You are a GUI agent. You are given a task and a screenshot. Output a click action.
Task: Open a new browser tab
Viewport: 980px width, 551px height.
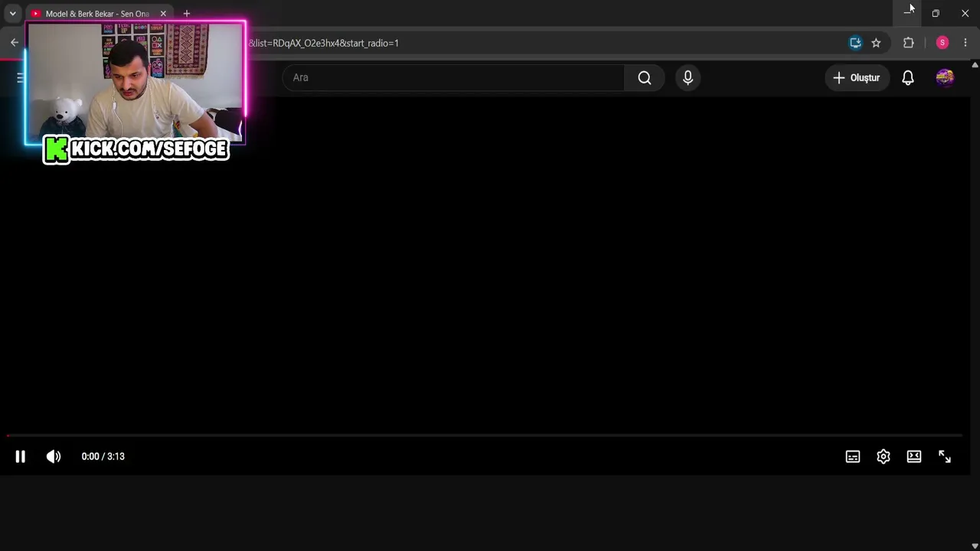186,14
